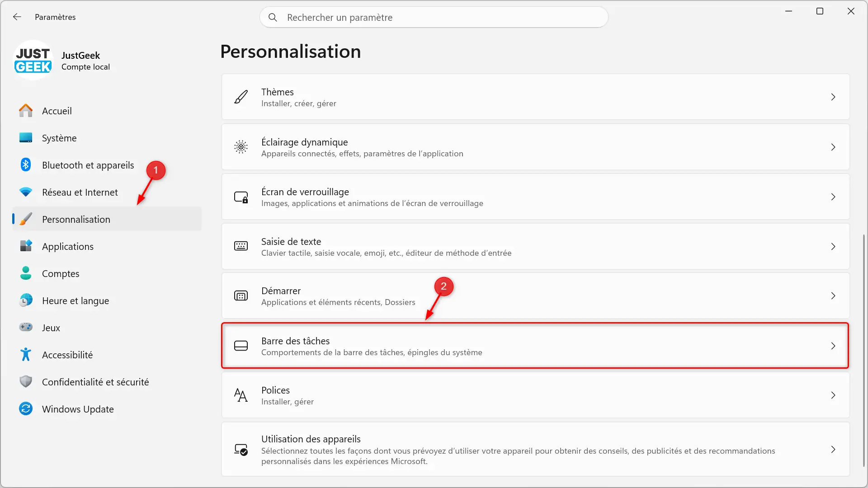The height and width of the screenshot is (488, 868).
Task: Expand the Démarrer chevron
Action: (x=833, y=296)
